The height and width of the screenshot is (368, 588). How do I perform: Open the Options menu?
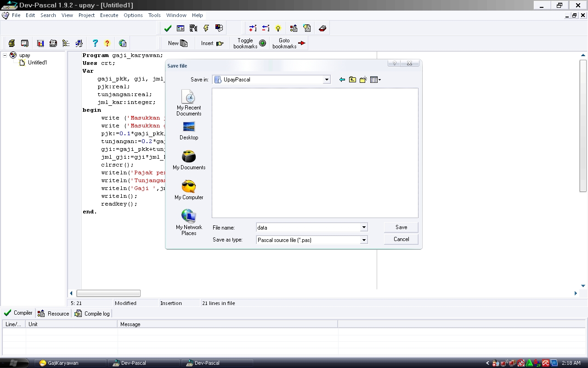133,15
